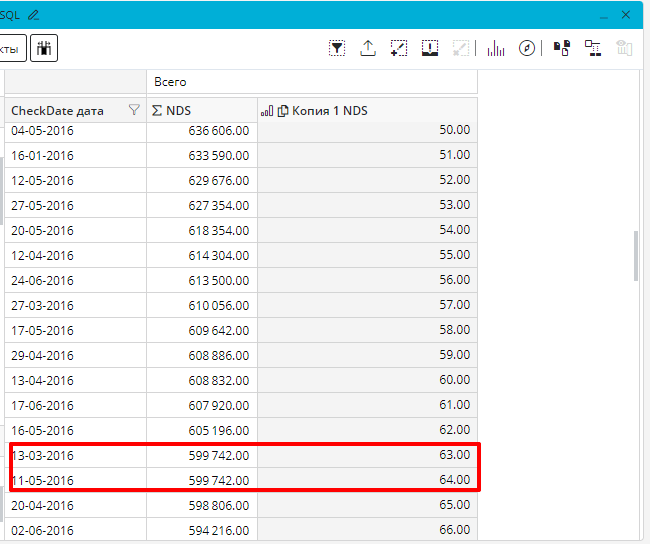650x544 pixels.
Task: Click the binoculars button in left toolbar
Action: click(x=44, y=48)
